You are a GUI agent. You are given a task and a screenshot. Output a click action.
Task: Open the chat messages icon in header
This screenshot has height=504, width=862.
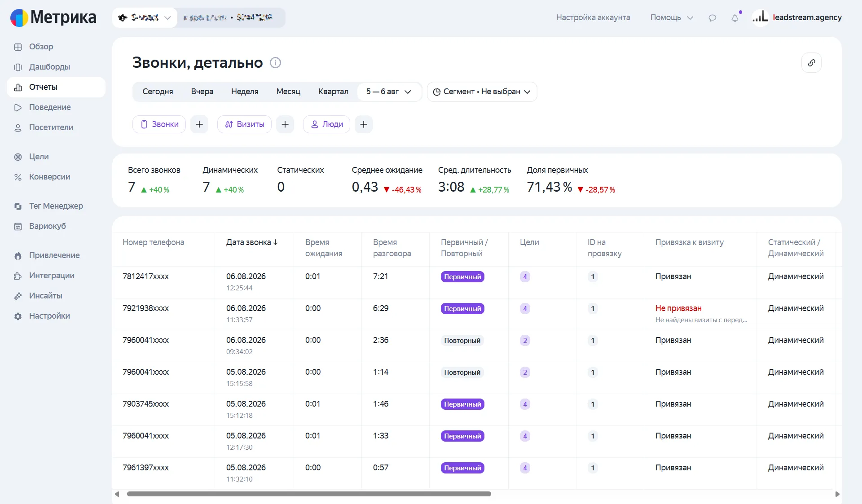(712, 18)
